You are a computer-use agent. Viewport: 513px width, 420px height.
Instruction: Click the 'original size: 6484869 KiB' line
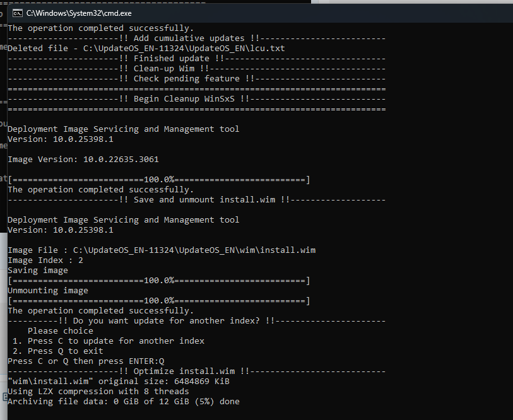[x=119, y=382]
